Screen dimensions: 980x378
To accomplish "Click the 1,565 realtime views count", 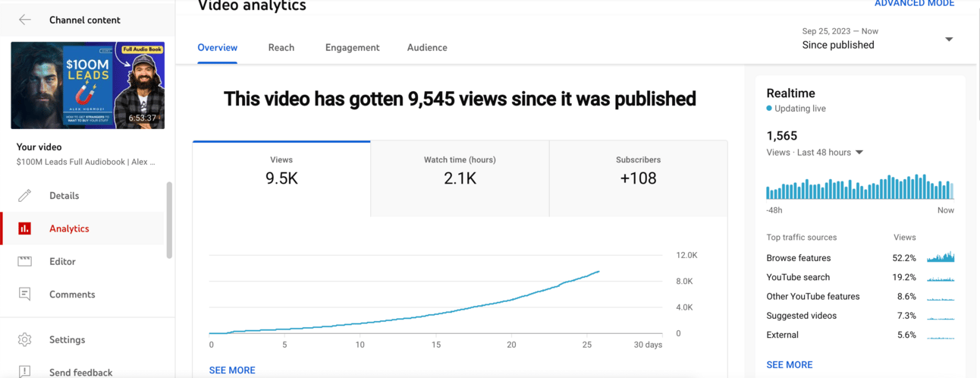I will click(x=781, y=136).
